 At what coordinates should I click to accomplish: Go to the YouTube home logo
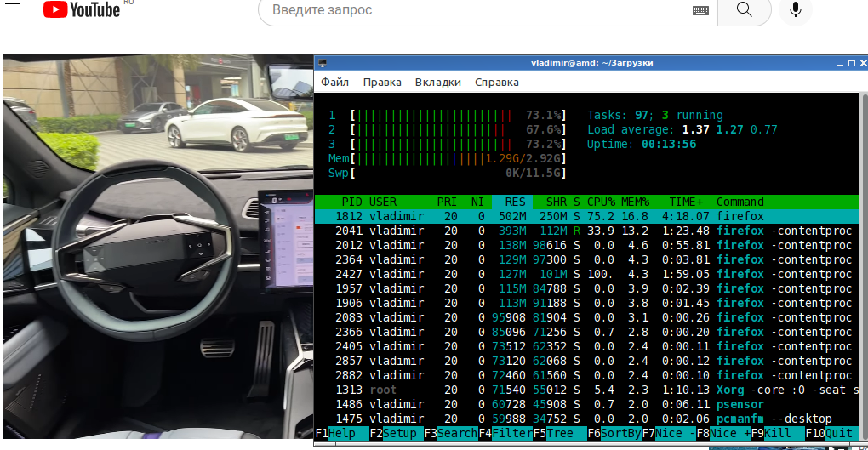click(x=82, y=9)
